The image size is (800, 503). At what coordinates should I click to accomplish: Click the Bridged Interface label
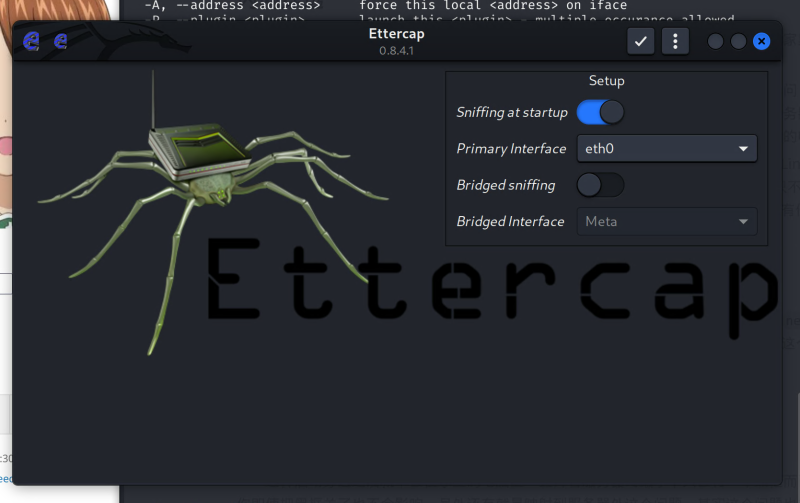(510, 221)
